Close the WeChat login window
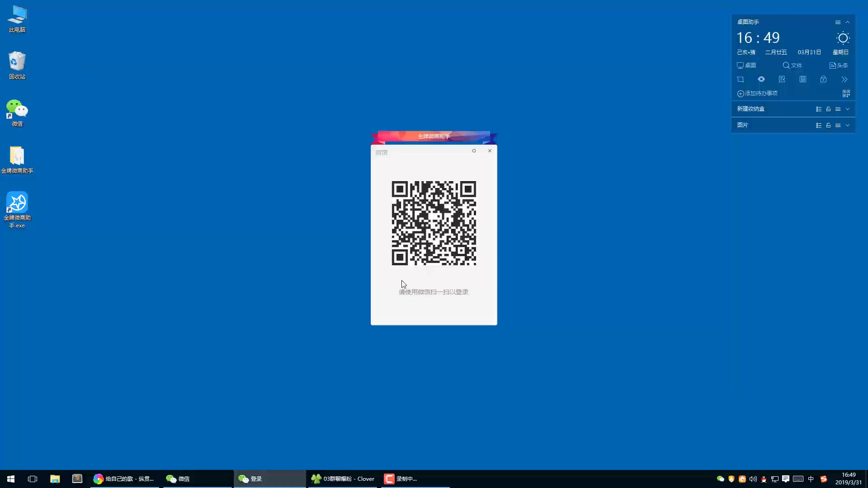The image size is (868, 488). (490, 151)
